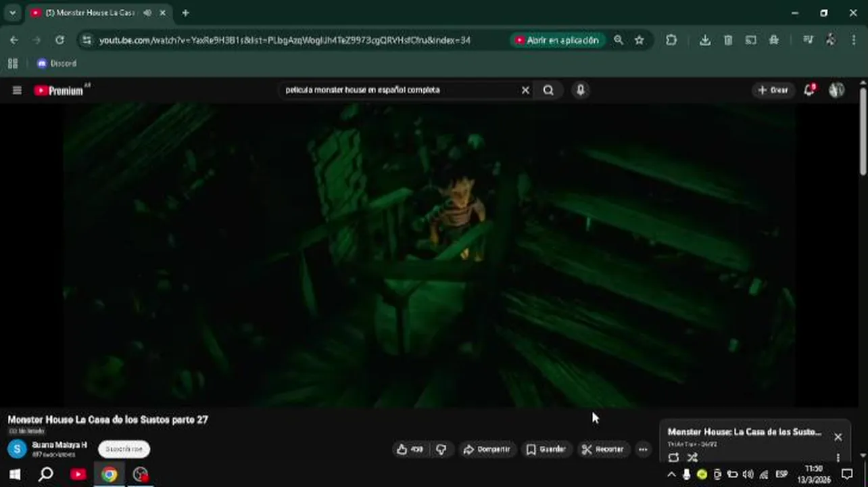Open the trash can extension icon

pos(728,41)
